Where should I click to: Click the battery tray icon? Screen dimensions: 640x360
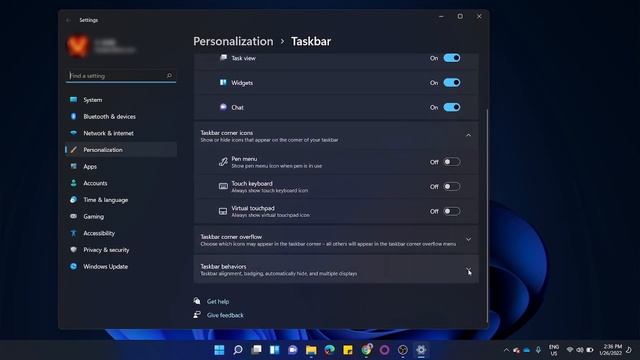point(590,350)
